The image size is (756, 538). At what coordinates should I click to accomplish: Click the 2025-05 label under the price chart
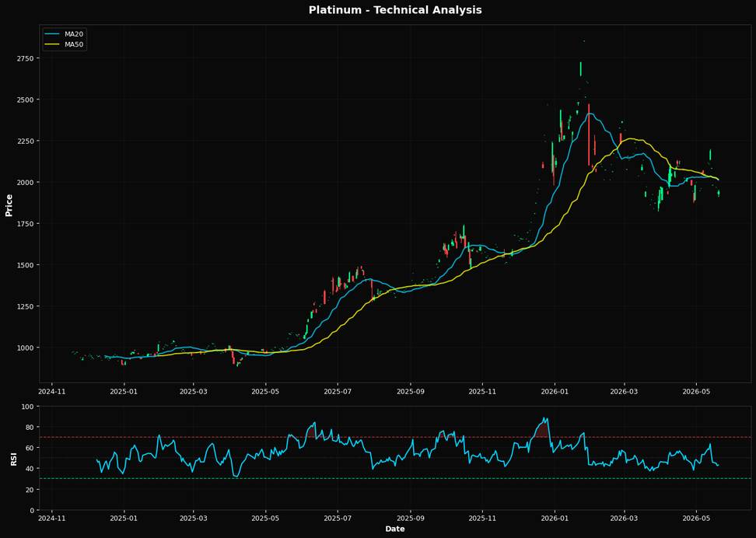point(266,391)
